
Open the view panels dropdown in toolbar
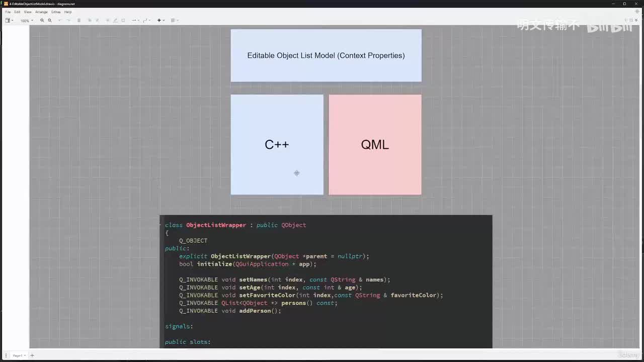pos(9,21)
